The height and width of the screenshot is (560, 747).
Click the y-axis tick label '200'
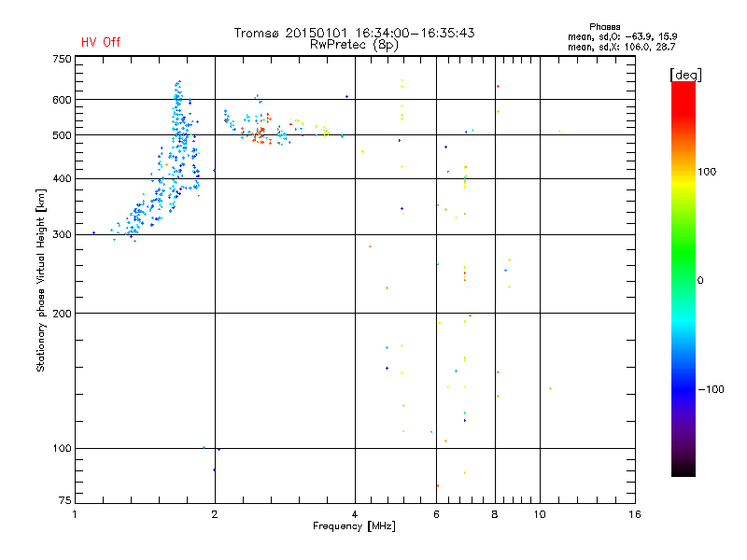click(62, 314)
